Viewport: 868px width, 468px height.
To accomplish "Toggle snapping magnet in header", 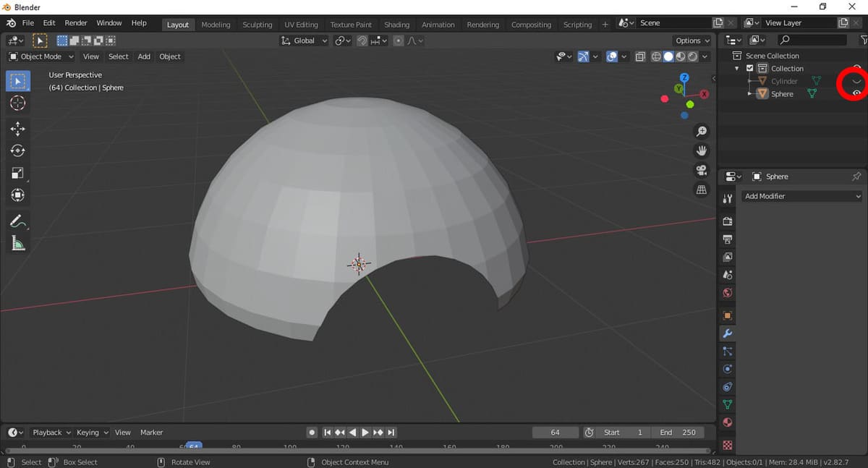I will (362, 41).
